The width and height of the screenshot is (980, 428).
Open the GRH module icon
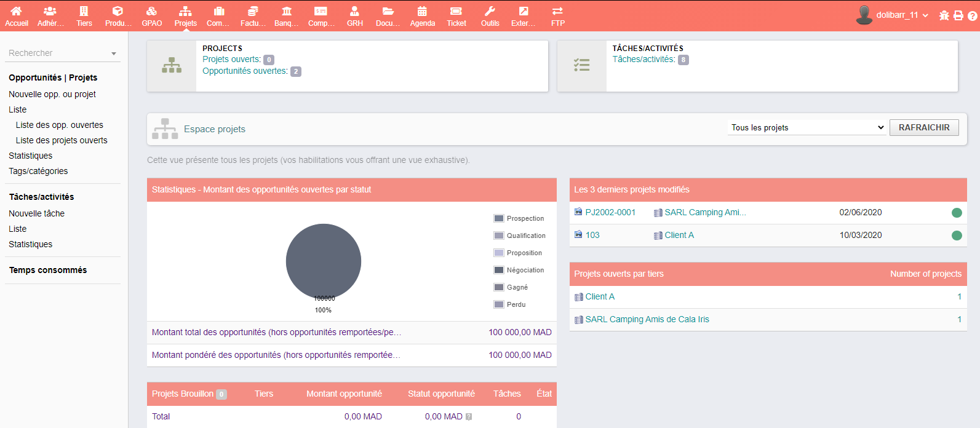coord(354,11)
